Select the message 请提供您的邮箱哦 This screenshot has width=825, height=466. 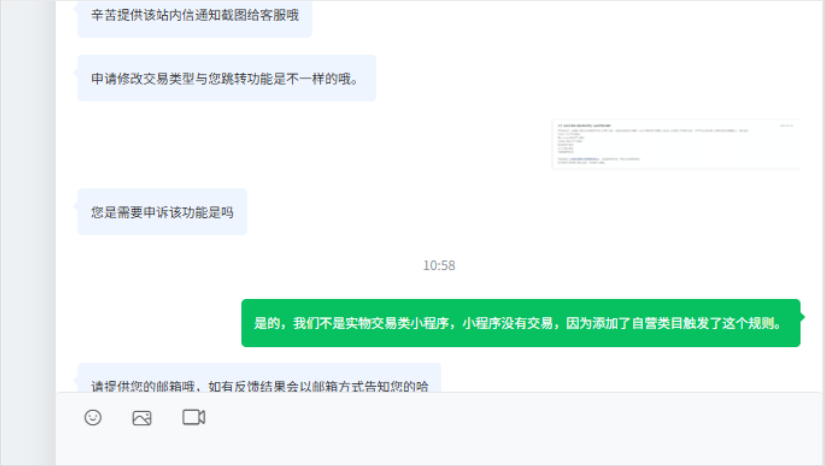[x=259, y=379]
